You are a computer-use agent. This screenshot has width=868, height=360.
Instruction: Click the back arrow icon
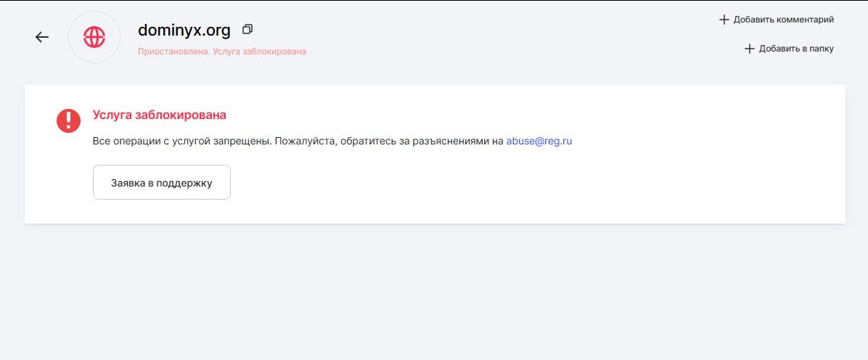point(42,37)
